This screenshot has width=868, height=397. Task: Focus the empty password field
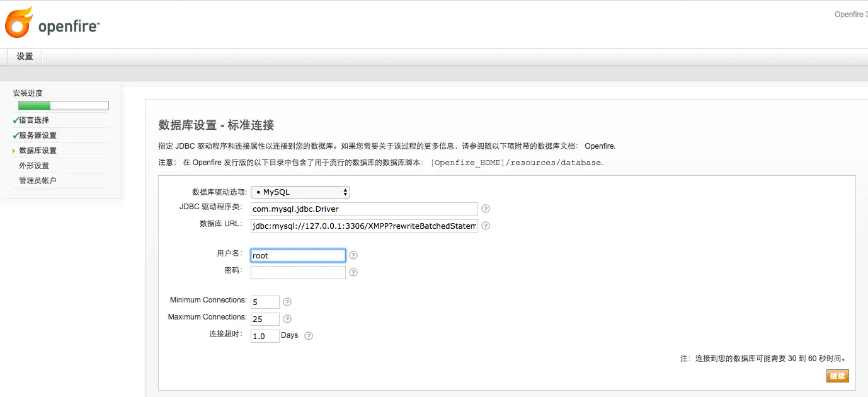pyautogui.click(x=298, y=272)
